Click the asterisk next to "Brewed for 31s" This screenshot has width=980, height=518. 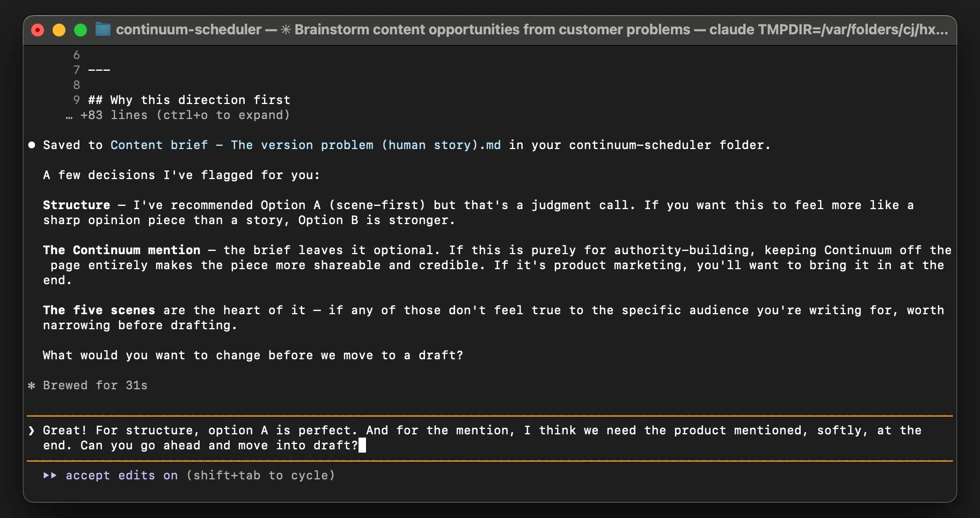32,386
